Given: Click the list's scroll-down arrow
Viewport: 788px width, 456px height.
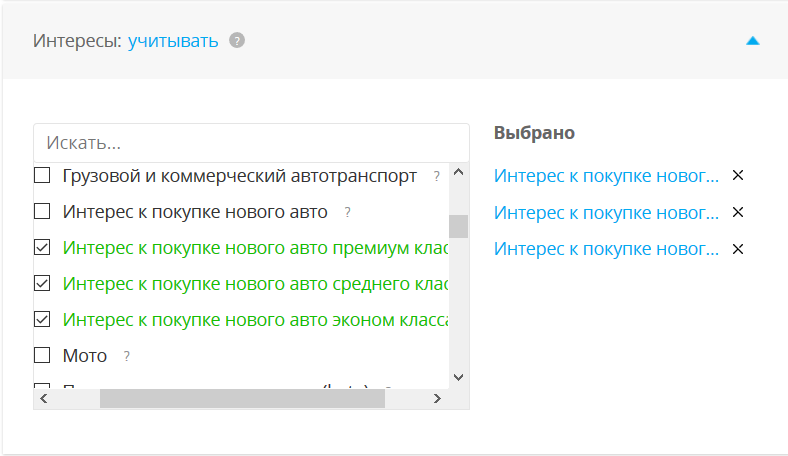Looking at the screenshot, I should pos(459,377).
